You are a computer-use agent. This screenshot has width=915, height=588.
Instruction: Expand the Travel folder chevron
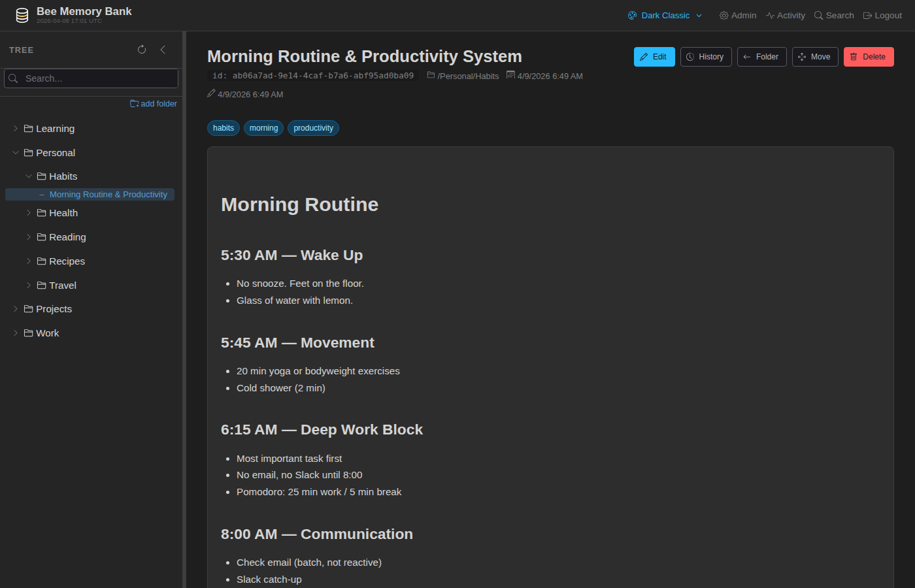click(x=29, y=286)
